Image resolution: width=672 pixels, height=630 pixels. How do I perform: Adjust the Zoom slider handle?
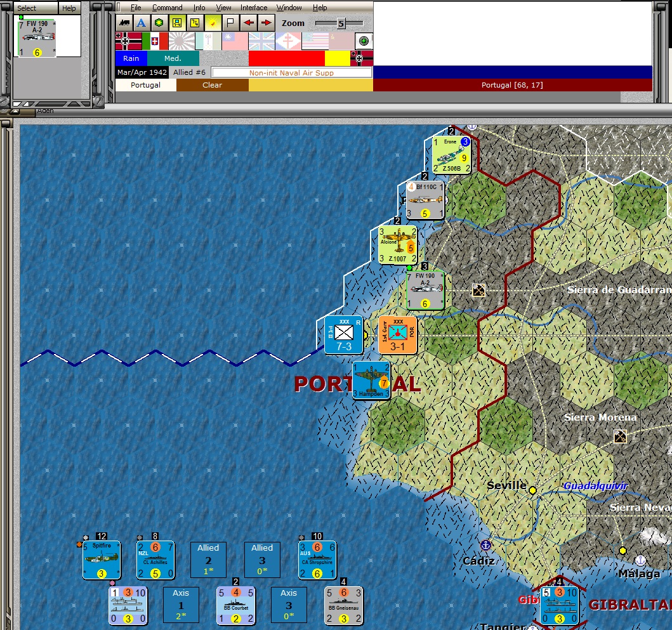341,23
